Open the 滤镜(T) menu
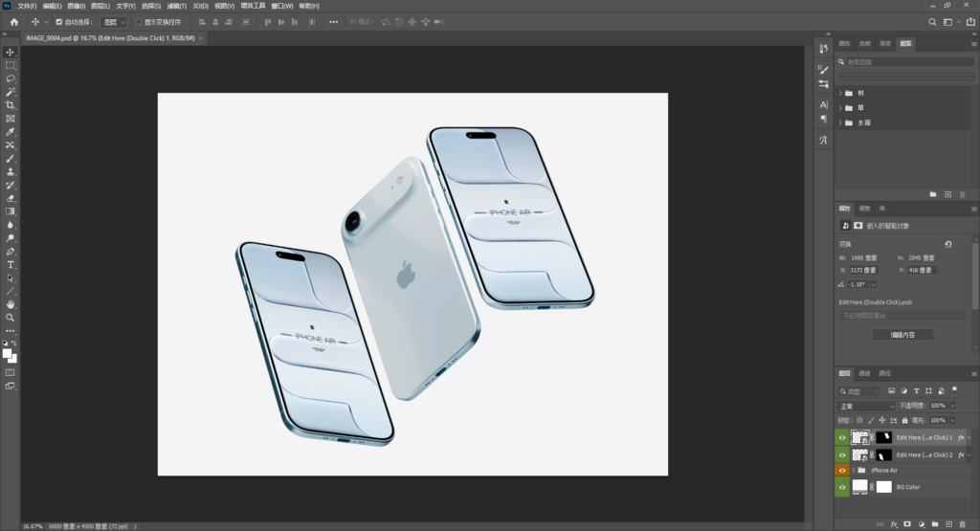The image size is (980, 531). pyautogui.click(x=177, y=6)
